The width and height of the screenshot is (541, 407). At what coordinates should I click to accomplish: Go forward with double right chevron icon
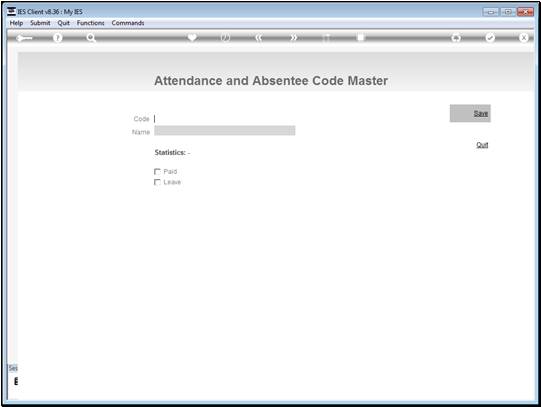coord(293,38)
